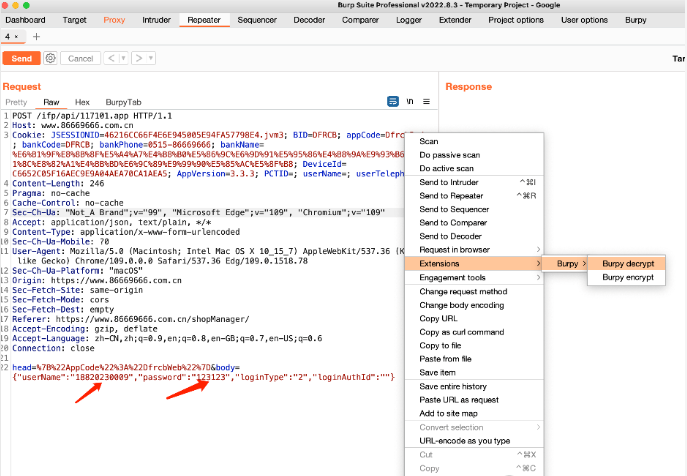This screenshot has height=476, width=687.
Task: Choose Change body encoding
Action: 474,305
